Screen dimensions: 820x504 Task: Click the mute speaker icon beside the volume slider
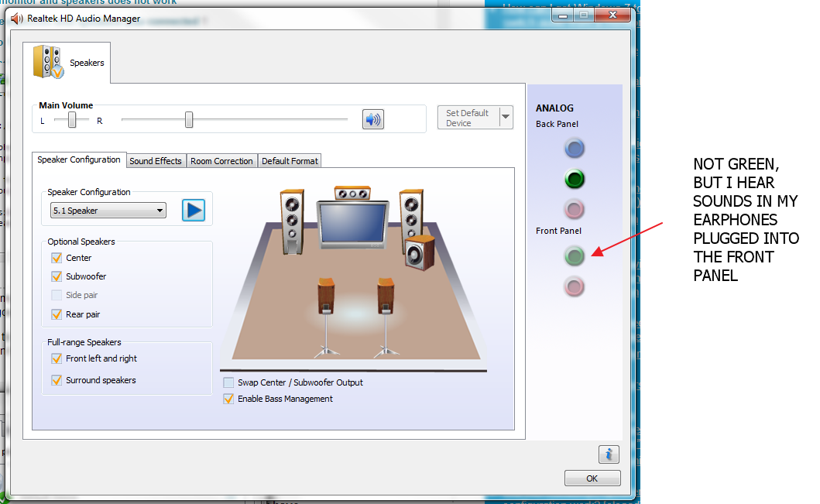[x=373, y=119]
